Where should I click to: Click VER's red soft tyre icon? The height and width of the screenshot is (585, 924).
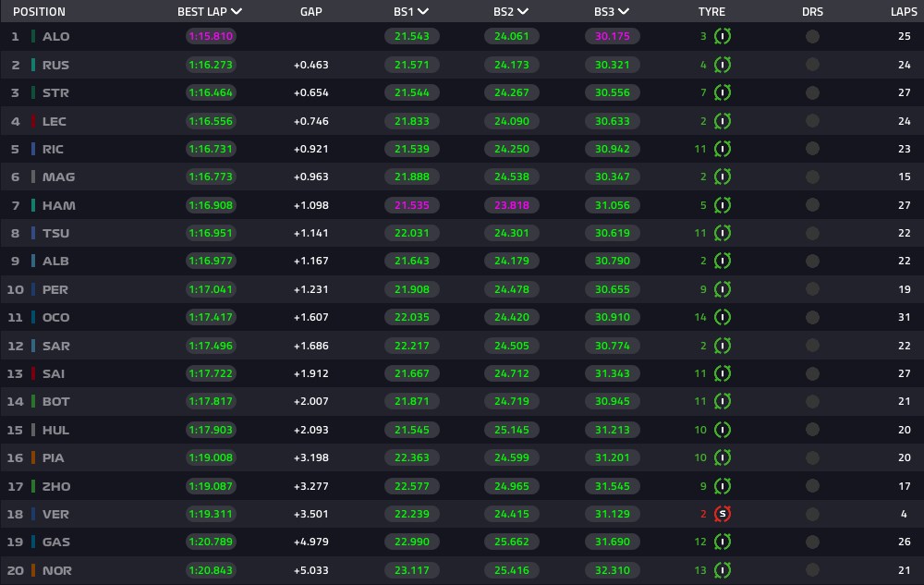[723, 515]
